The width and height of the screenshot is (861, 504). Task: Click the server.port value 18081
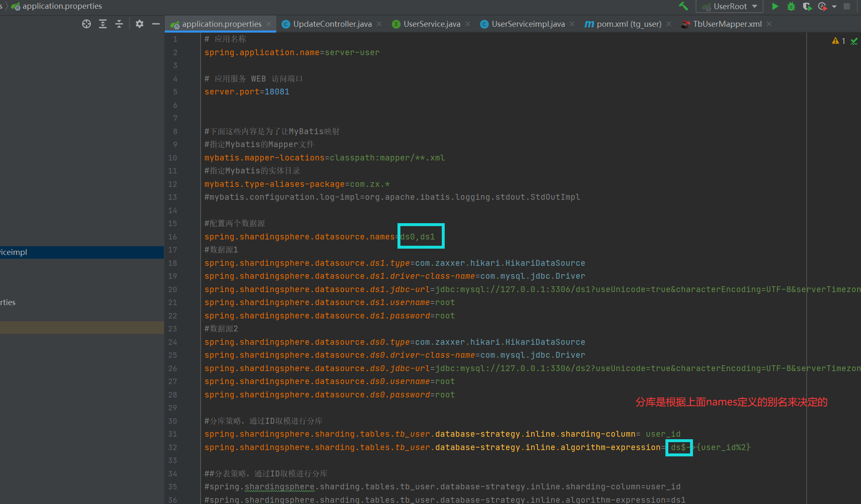coord(277,92)
